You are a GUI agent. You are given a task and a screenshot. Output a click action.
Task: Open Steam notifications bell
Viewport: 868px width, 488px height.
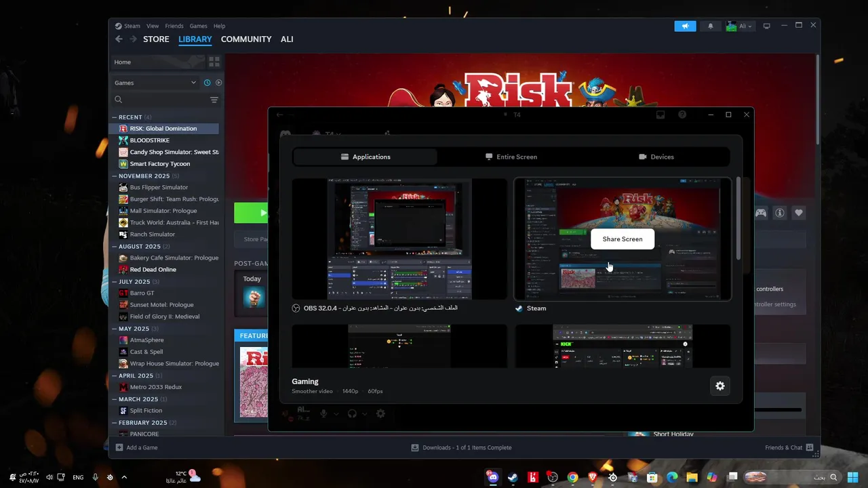pyautogui.click(x=711, y=26)
